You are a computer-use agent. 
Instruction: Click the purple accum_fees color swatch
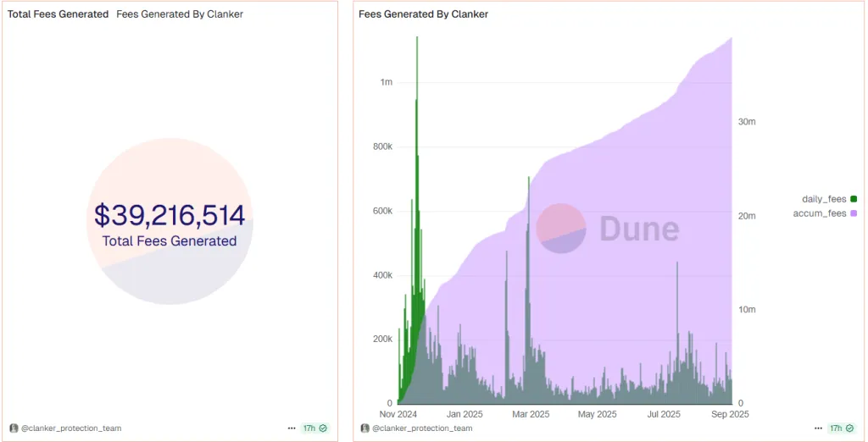(x=854, y=213)
